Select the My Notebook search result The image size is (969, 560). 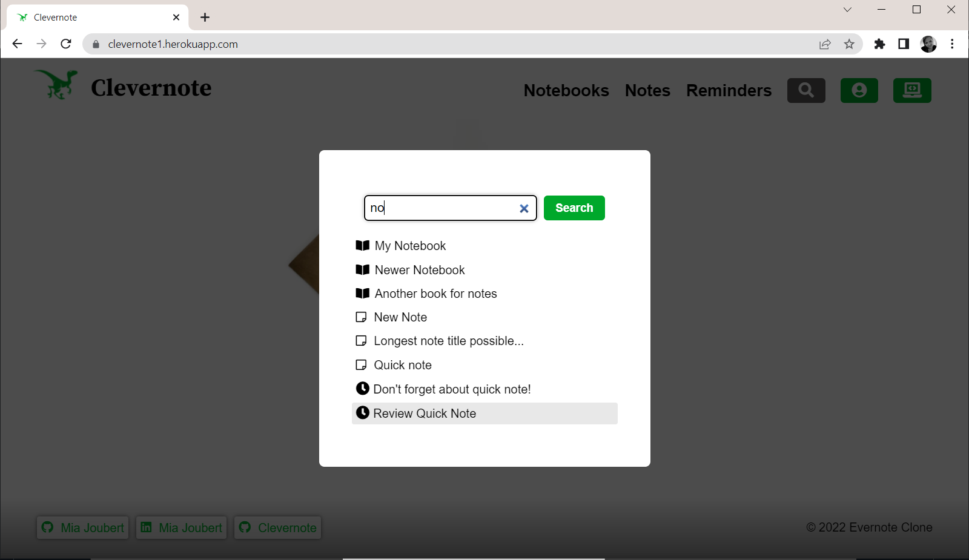click(484, 245)
